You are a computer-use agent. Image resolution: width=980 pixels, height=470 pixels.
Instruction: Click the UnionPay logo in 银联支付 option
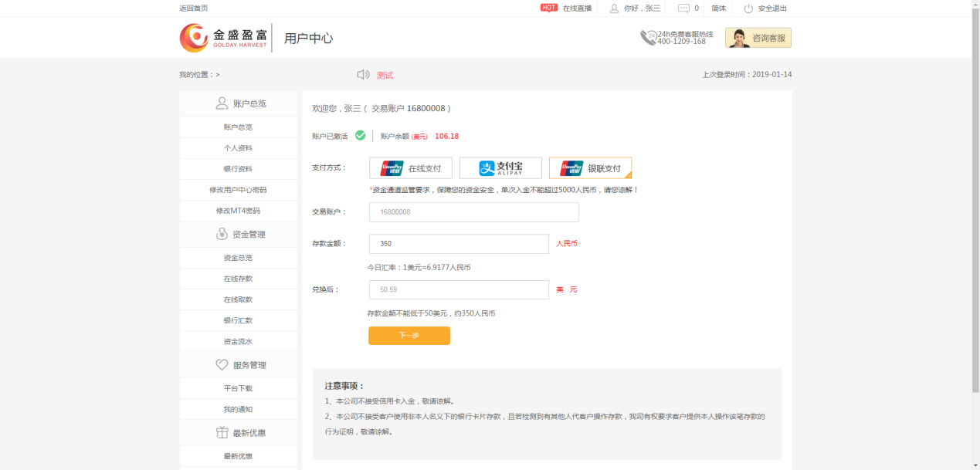[x=572, y=168]
